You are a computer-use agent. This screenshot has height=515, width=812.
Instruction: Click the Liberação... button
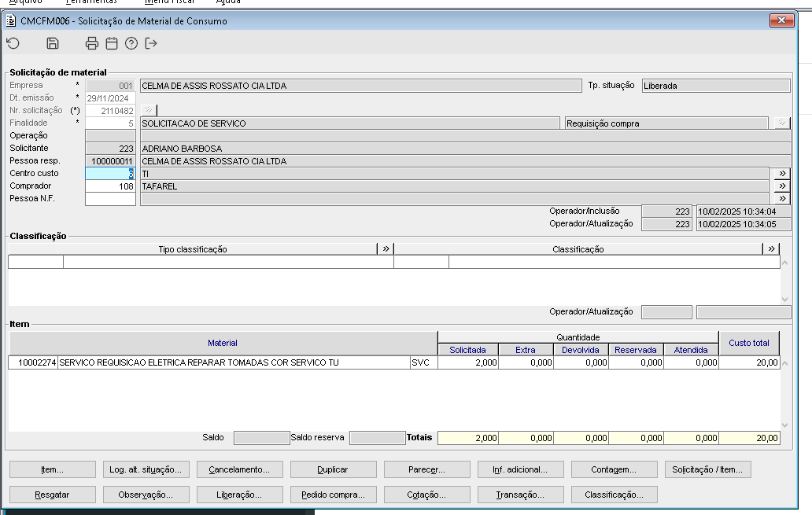click(x=239, y=495)
